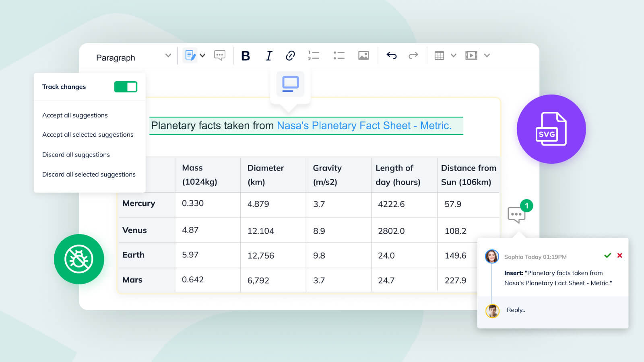The width and height of the screenshot is (644, 362).
Task: Click the replying user's avatar
Action: click(492, 311)
